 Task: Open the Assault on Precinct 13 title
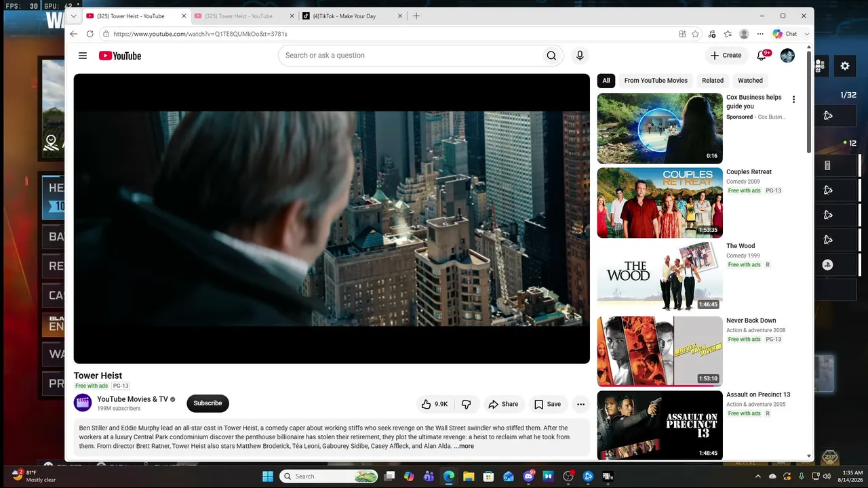click(758, 394)
